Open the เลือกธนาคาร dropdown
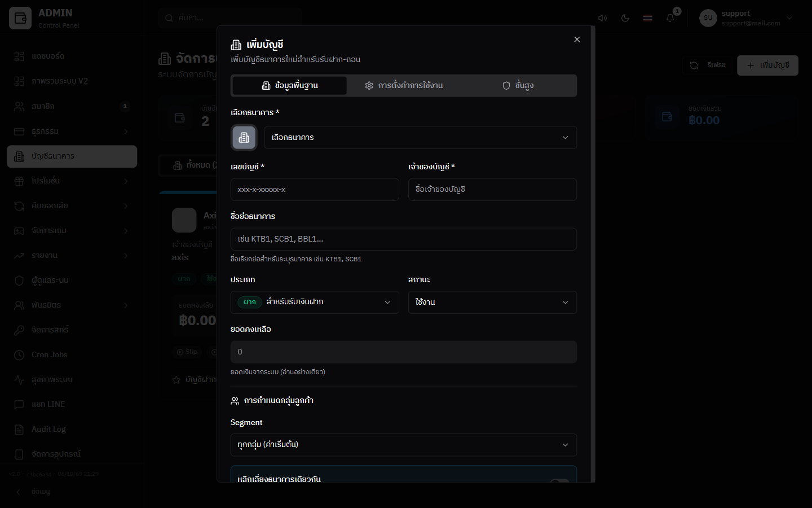Viewport: 812px width, 508px height. (420, 138)
